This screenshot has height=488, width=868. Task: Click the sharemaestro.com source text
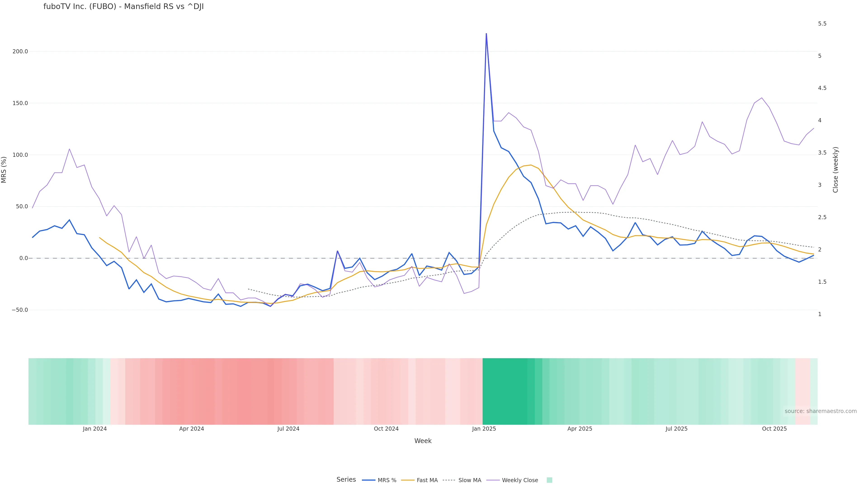point(821,411)
